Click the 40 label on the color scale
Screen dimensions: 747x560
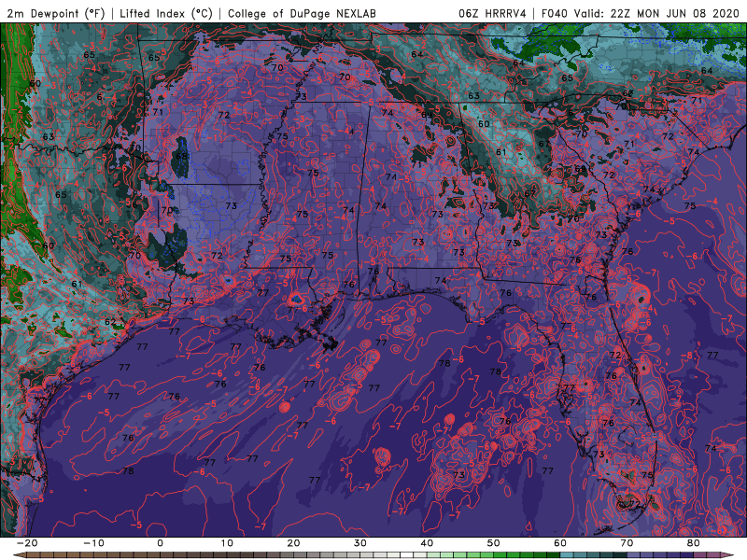click(x=427, y=543)
